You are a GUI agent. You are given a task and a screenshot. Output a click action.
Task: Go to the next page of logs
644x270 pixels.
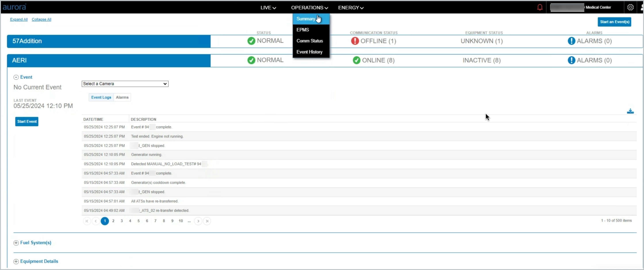click(198, 221)
